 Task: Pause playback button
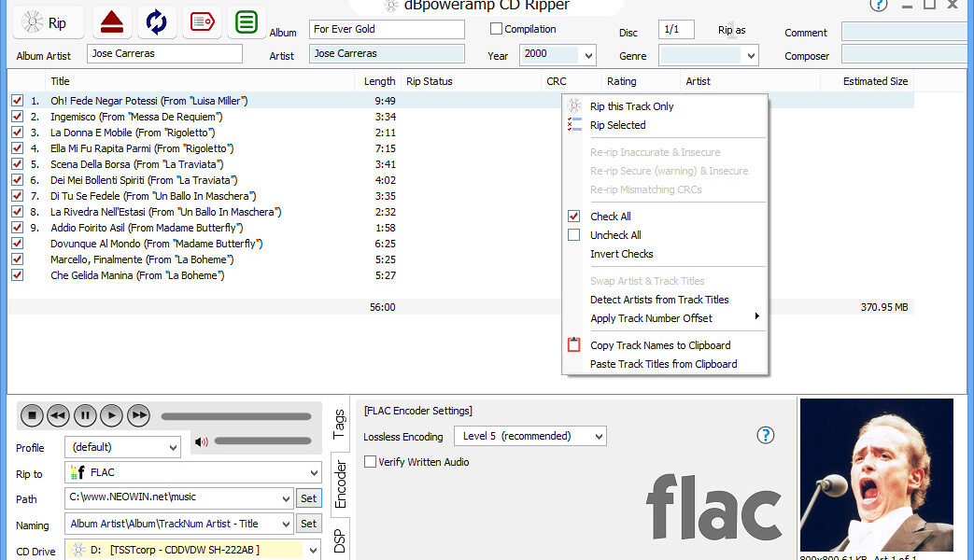point(85,415)
